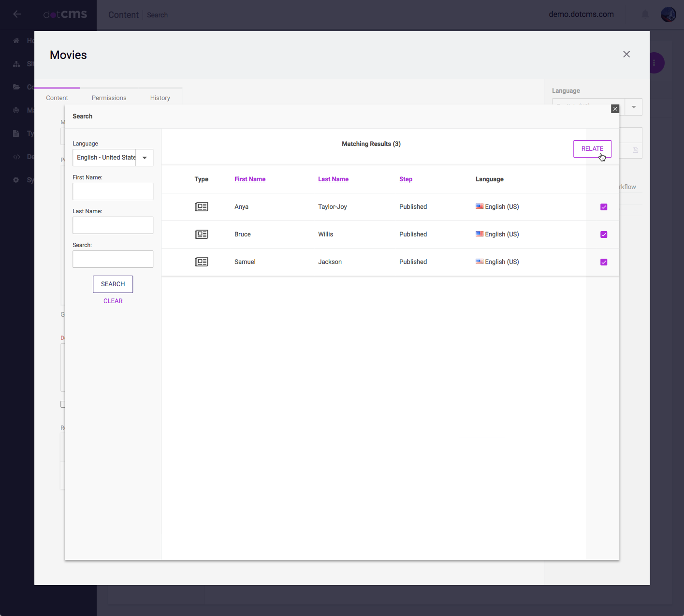Sort results by First Name column
This screenshot has height=616, width=684.
249,179
